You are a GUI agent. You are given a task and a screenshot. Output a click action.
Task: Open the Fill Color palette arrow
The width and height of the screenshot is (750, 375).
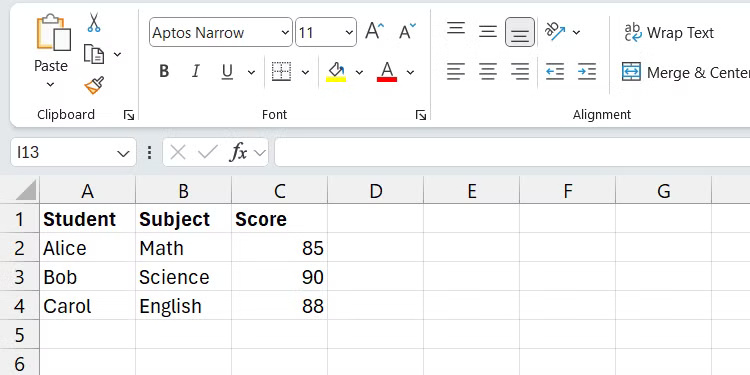[359, 72]
